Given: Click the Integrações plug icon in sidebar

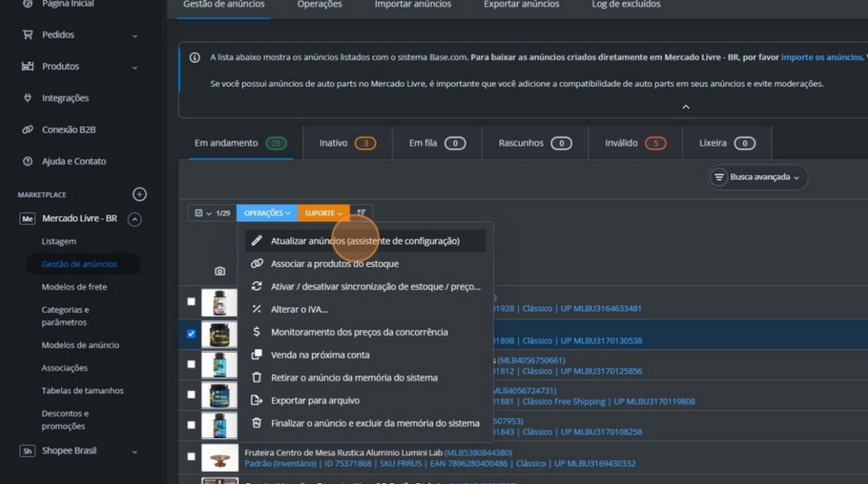Looking at the screenshot, I should tap(27, 98).
